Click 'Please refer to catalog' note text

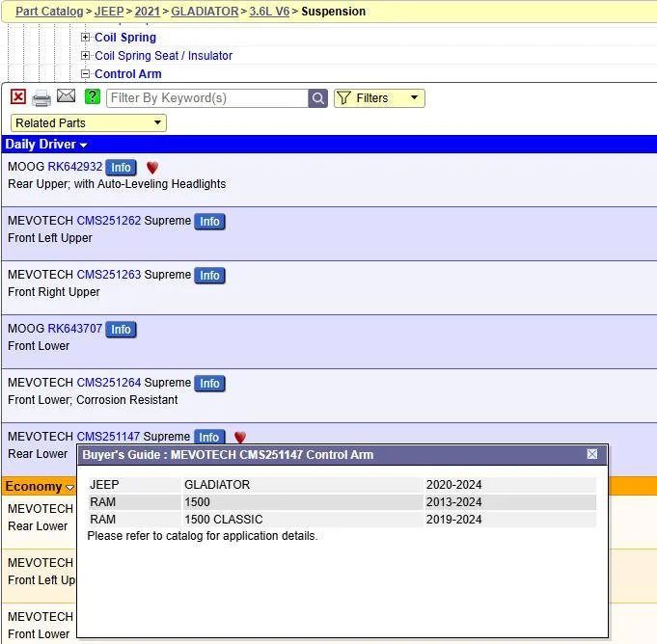click(x=203, y=536)
